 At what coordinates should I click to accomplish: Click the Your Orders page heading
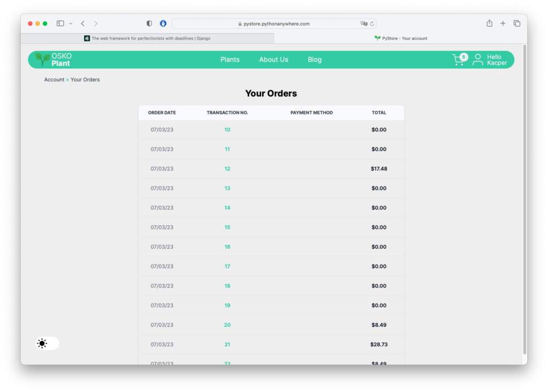pos(271,93)
